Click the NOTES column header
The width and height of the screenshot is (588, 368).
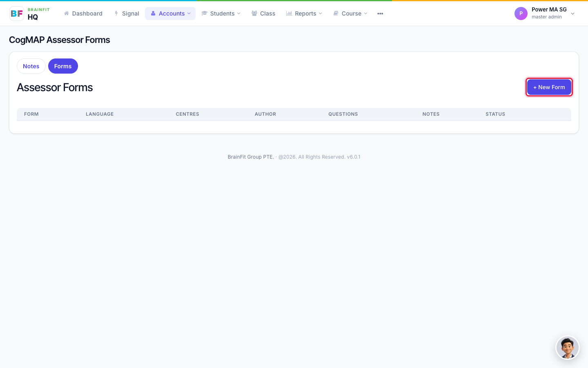point(431,114)
